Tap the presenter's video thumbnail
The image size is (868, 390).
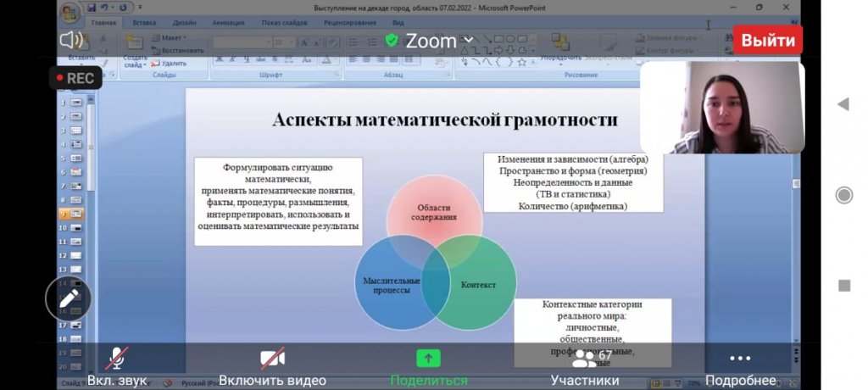(x=722, y=108)
